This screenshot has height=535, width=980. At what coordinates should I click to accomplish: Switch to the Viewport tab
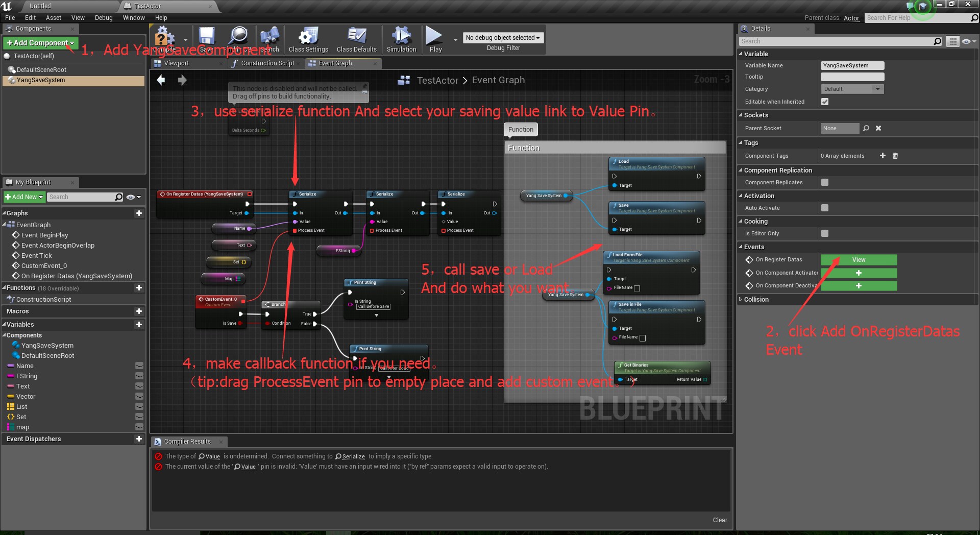tap(176, 63)
